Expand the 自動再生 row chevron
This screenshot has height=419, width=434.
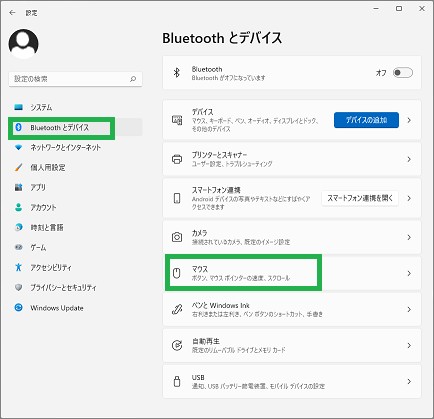point(409,345)
